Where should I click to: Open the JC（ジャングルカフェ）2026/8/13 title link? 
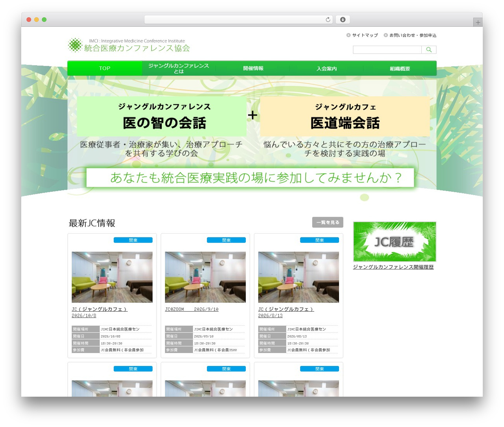point(286,312)
